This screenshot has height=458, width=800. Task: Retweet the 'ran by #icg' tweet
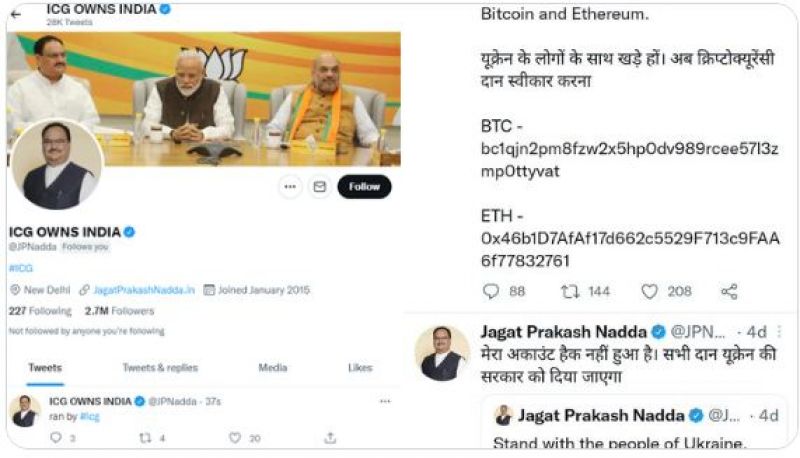145,438
